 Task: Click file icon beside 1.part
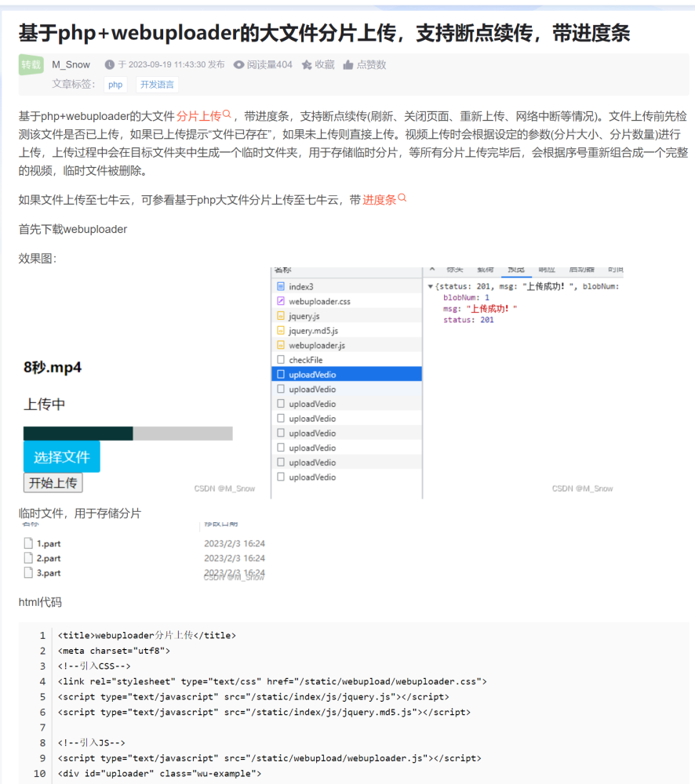(28, 543)
